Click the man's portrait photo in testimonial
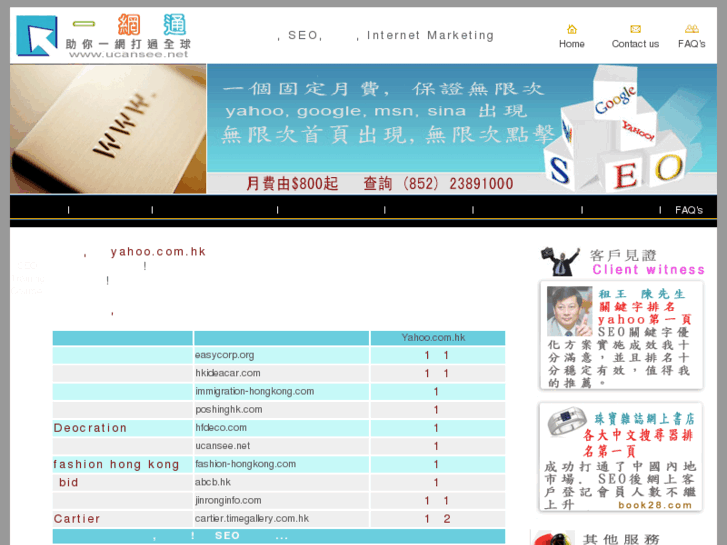The width and height of the screenshot is (727, 545). click(569, 311)
